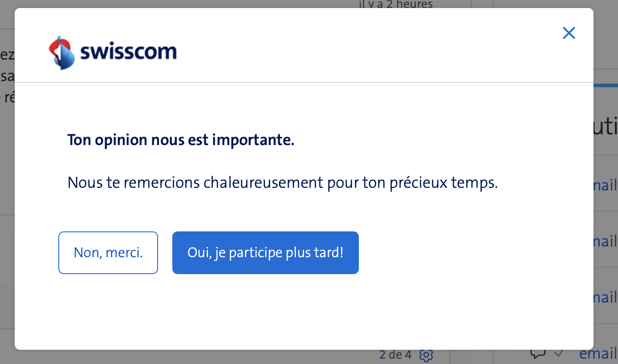Click the red and blue Swisscom emblem
Viewport: 618px width, 364px height.
pyautogui.click(x=61, y=53)
